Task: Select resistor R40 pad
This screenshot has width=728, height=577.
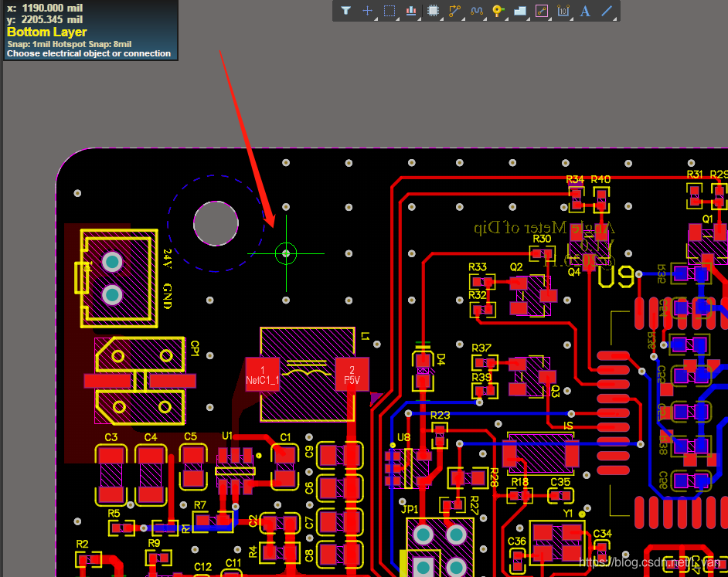Action: pyautogui.click(x=601, y=199)
